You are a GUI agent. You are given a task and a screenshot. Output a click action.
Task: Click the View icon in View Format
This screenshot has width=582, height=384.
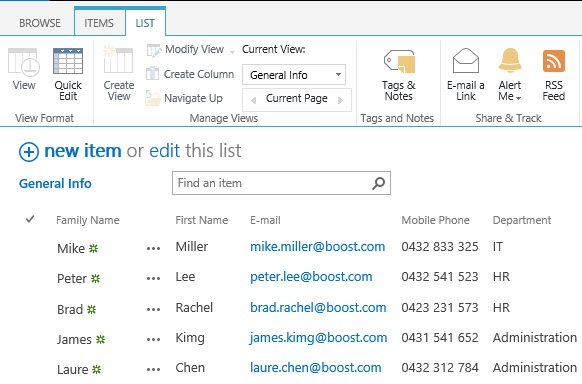pos(24,62)
